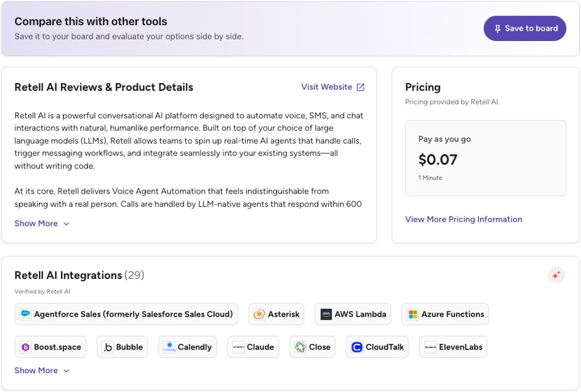Click the purple Boost.space logo icon
581x392 pixels.
pyautogui.click(x=25, y=347)
